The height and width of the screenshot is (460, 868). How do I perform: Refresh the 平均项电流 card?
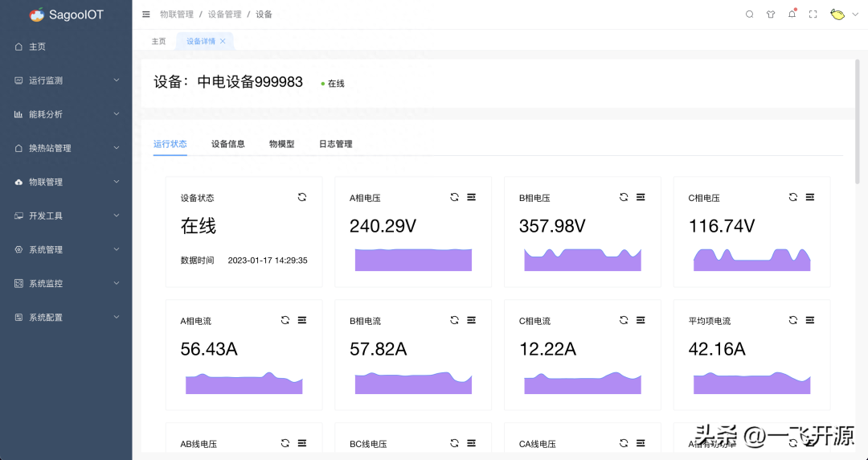[x=793, y=320]
